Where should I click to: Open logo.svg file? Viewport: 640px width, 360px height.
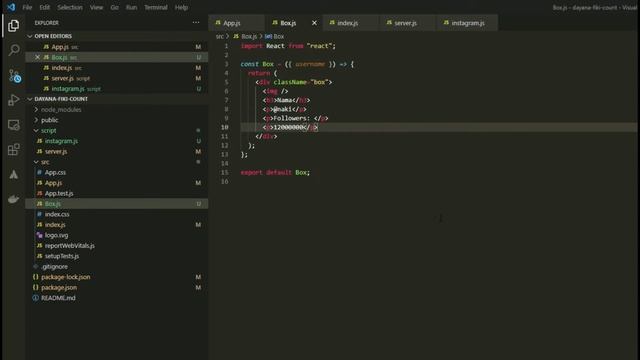pos(117,235)
